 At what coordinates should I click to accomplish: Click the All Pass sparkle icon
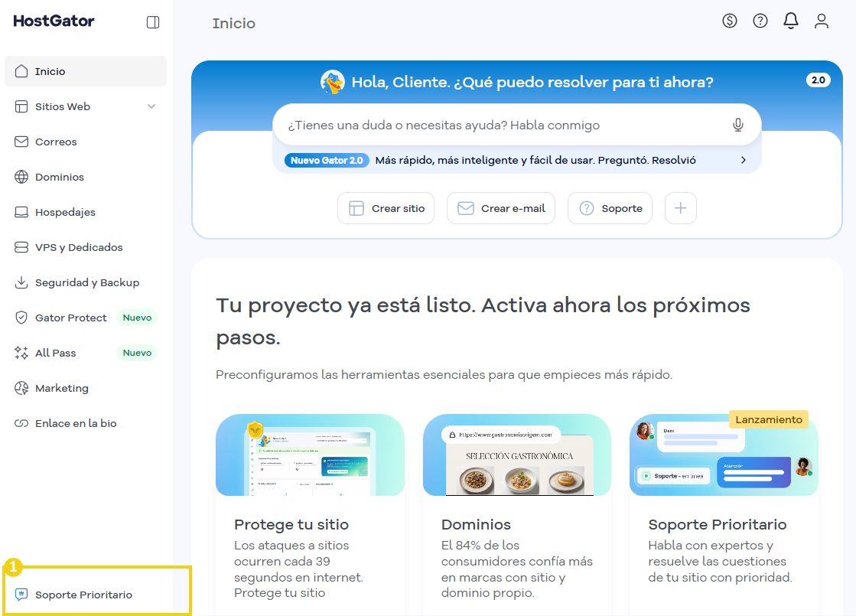click(x=21, y=353)
